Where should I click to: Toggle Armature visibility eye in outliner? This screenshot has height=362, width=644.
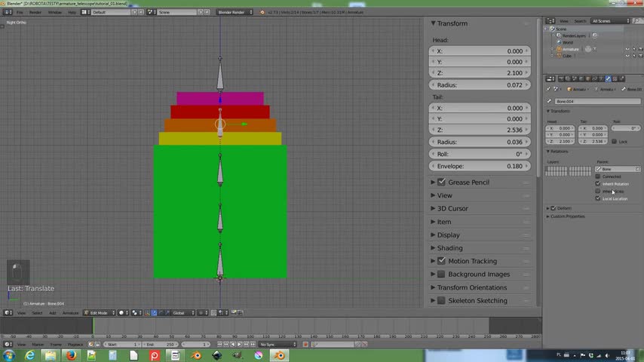[x=627, y=49]
